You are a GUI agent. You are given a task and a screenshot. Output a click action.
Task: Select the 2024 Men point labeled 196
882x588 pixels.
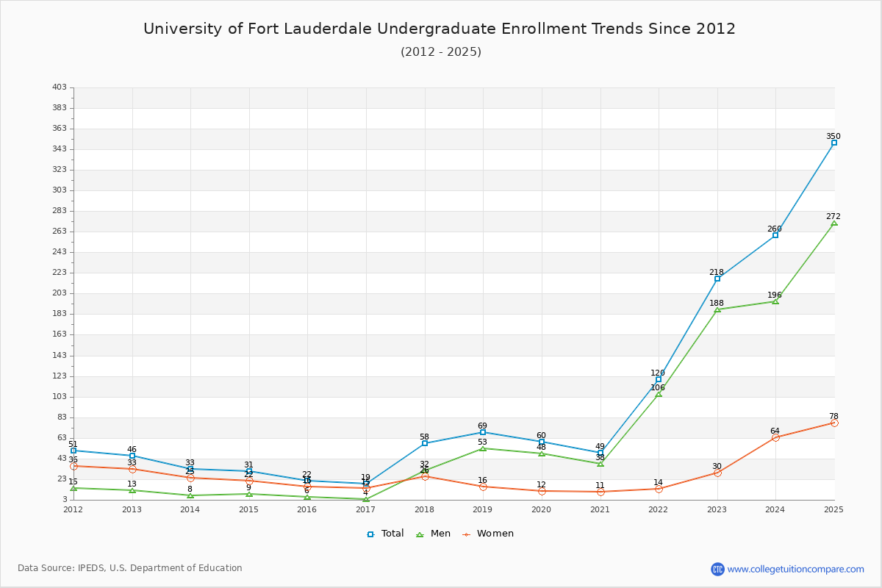pyautogui.click(x=775, y=301)
